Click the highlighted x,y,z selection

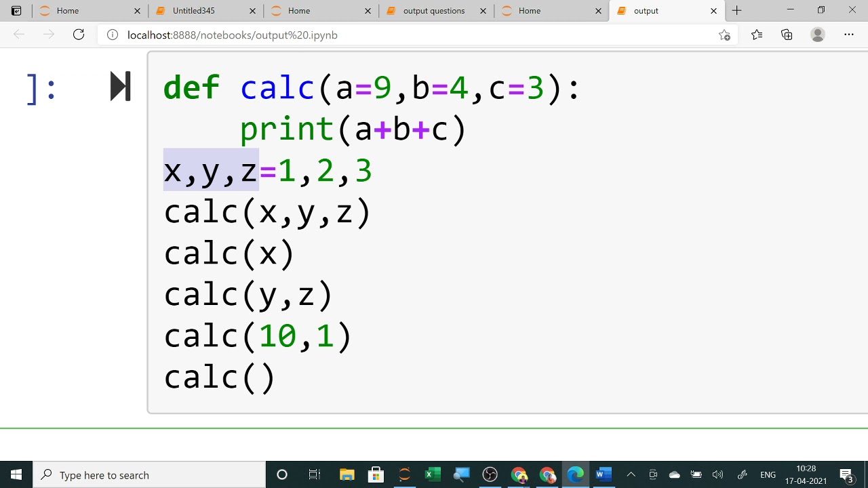[x=211, y=171]
